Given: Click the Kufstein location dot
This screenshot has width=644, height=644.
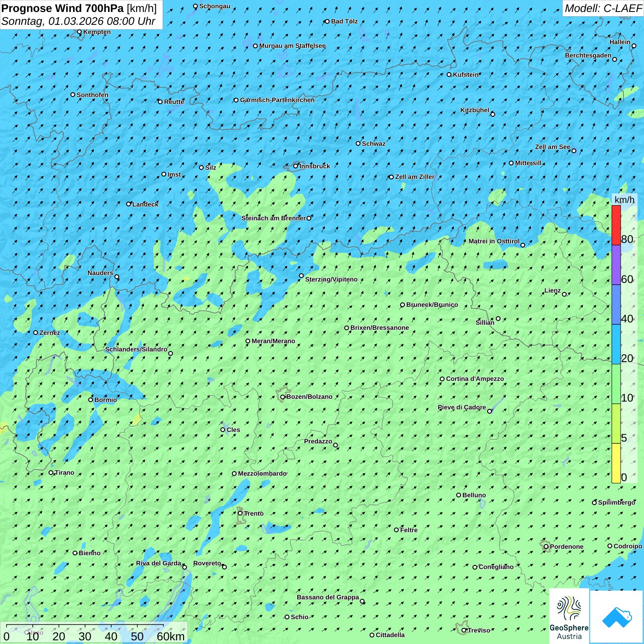Looking at the screenshot, I should click(449, 75).
